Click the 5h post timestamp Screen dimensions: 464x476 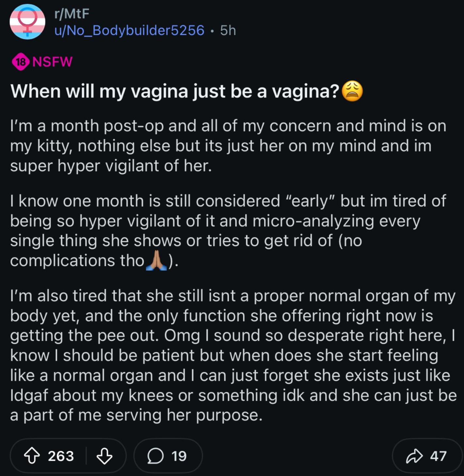(228, 30)
